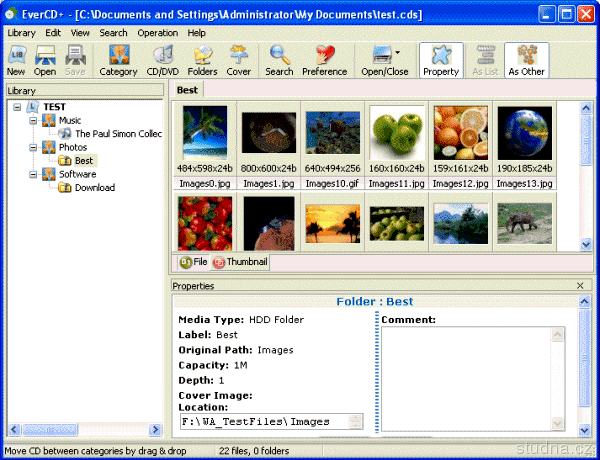600x460 pixels.
Task: Select the Music category
Action: (70, 121)
